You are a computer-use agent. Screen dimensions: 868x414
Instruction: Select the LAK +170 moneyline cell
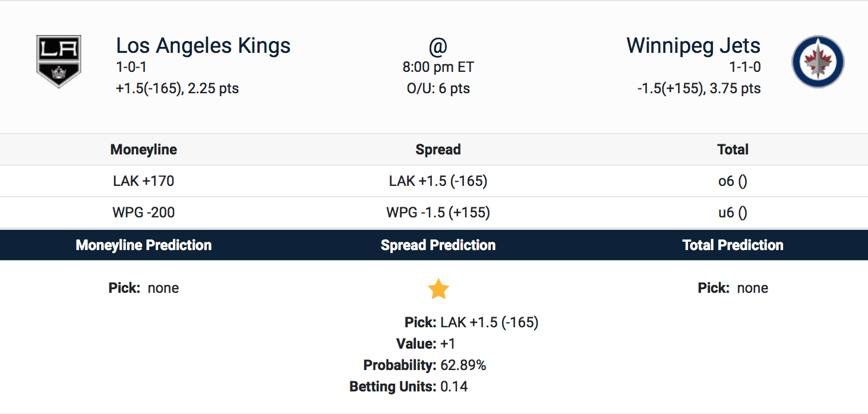tap(144, 181)
